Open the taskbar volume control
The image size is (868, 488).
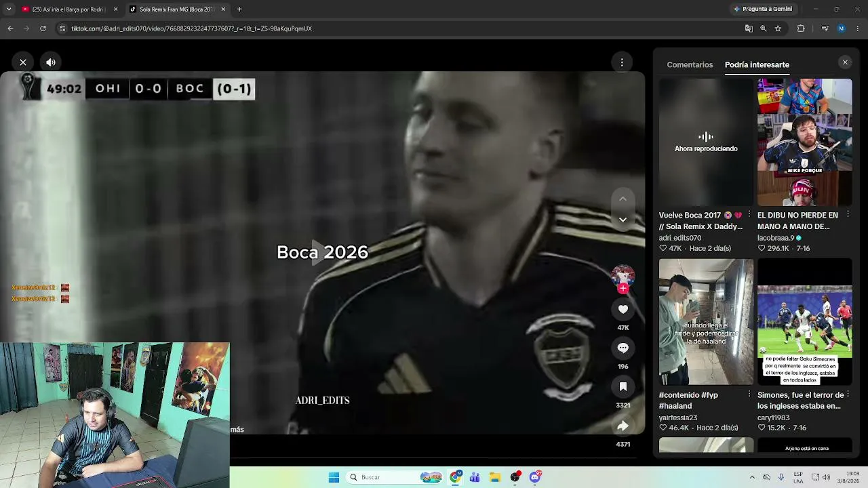tap(826, 477)
